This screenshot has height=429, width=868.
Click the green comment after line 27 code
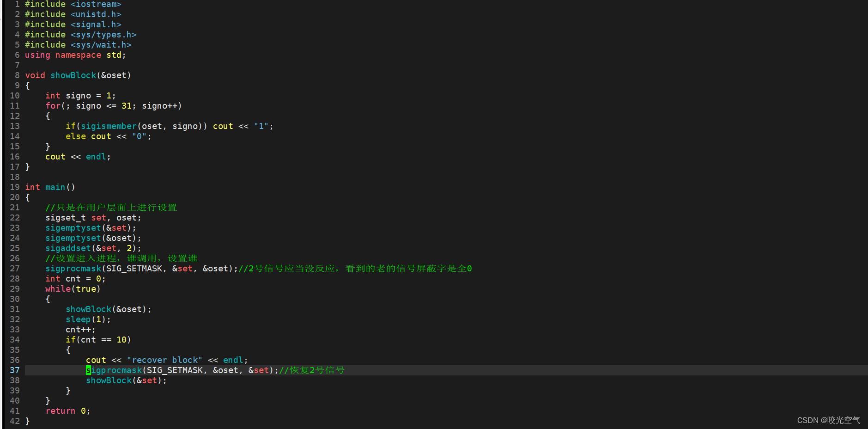tap(355, 269)
